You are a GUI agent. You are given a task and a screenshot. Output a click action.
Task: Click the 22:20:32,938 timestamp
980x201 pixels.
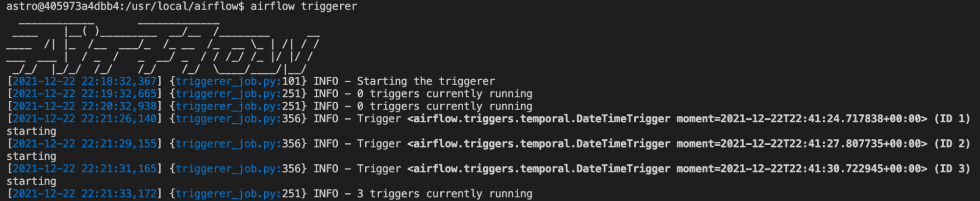[x=119, y=106]
